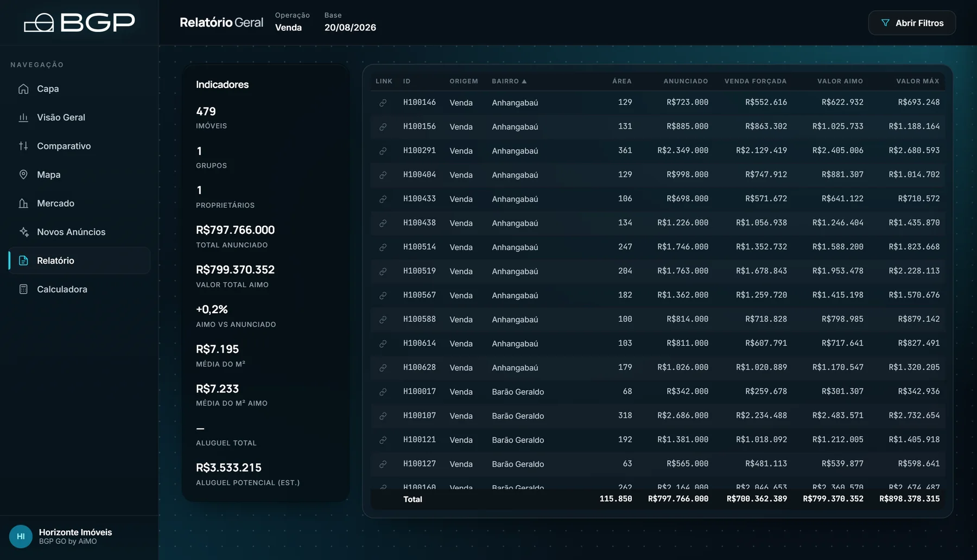This screenshot has width=977, height=560.
Task: Open link icon for H100438 row
Action: pyautogui.click(x=383, y=223)
